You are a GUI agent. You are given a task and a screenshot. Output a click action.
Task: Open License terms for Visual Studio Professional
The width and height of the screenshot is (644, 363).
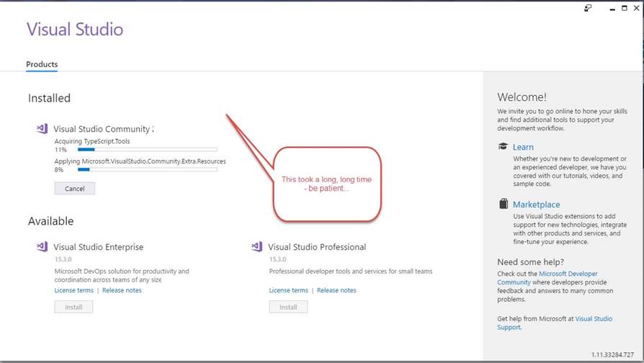(288, 290)
